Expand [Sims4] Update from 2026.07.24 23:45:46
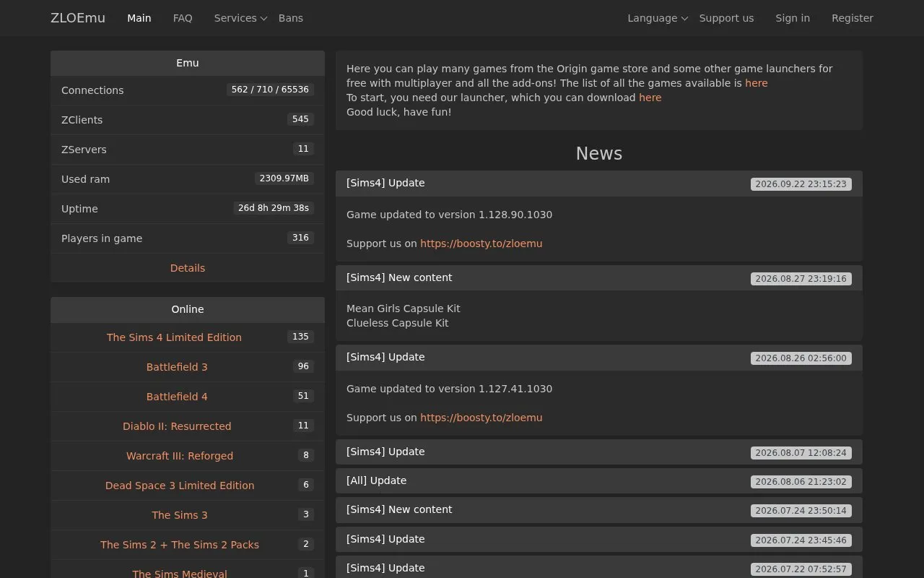The width and height of the screenshot is (924, 578). (x=599, y=540)
